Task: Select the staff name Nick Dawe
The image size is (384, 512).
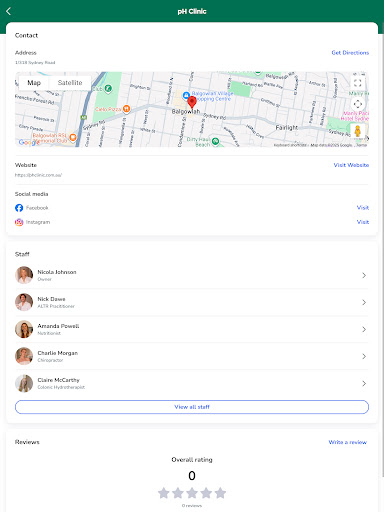Action: (51, 299)
